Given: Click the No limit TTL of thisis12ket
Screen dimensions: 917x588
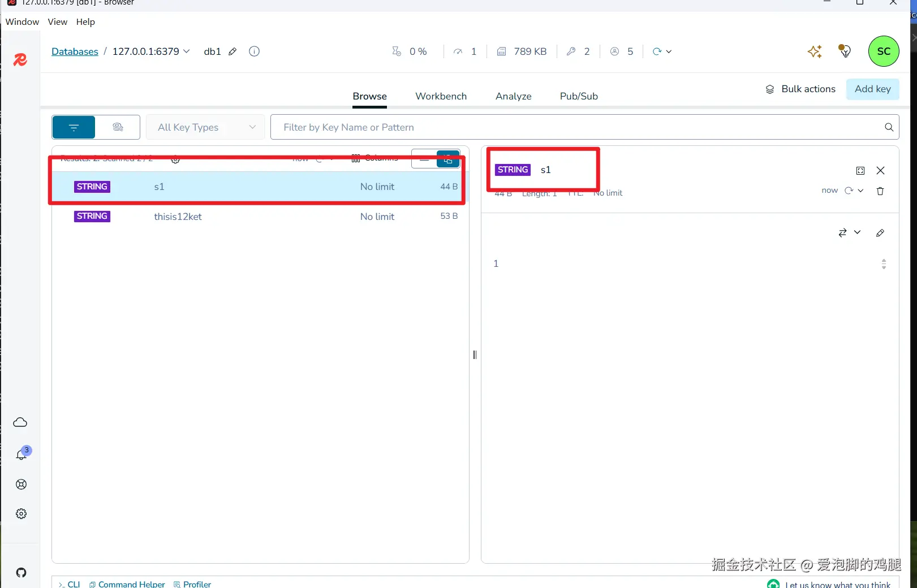Looking at the screenshot, I should click(x=377, y=217).
